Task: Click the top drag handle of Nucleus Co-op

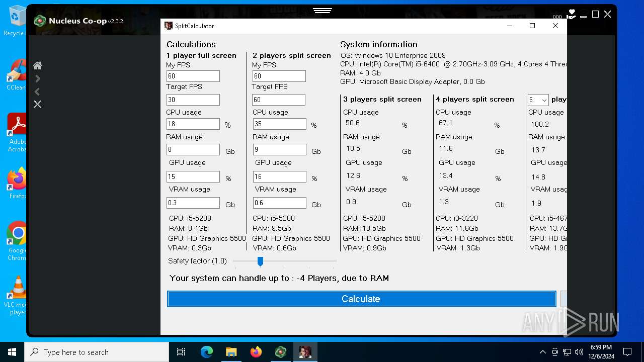Action: point(322,10)
